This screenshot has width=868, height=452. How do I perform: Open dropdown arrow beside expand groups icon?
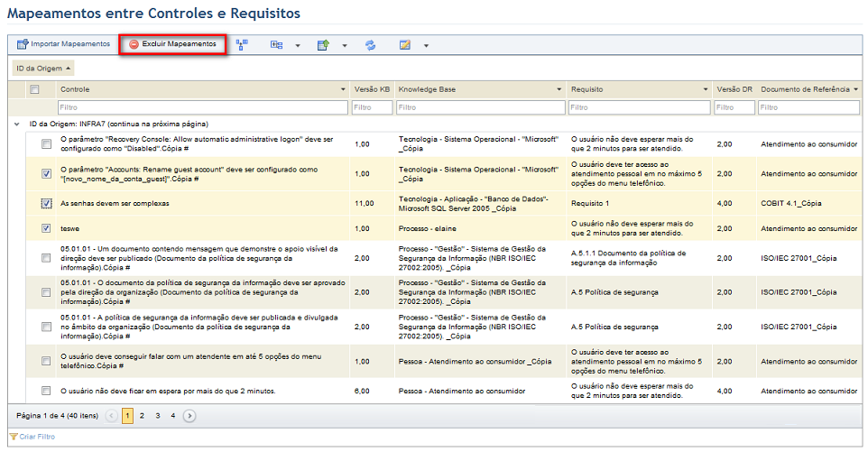pyautogui.click(x=297, y=45)
